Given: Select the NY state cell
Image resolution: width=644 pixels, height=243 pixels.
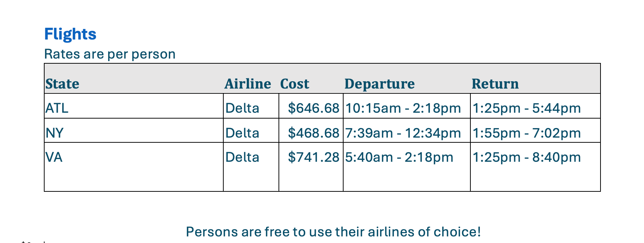Looking at the screenshot, I should (55, 132).
